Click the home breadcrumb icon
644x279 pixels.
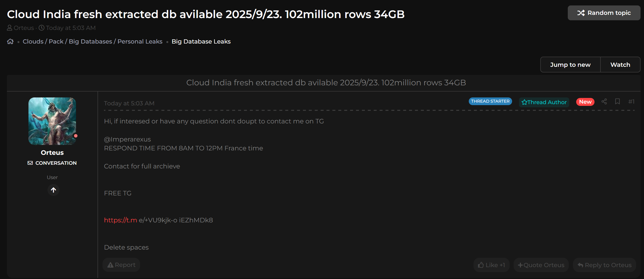pyautogui.click(x=10, y=42)
